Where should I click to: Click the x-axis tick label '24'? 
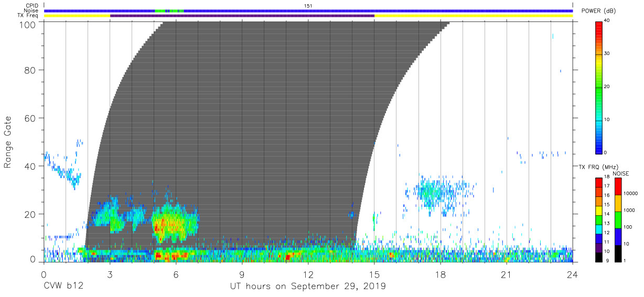(573, 274)
